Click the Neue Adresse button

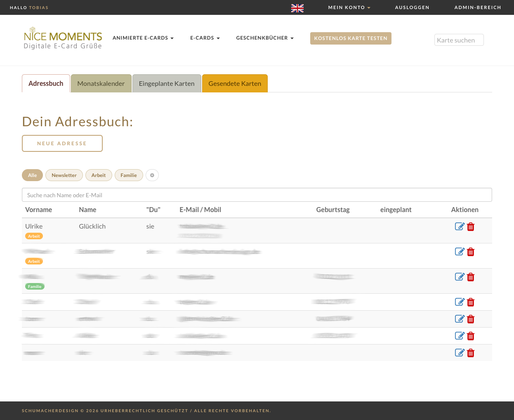(62, 144)
